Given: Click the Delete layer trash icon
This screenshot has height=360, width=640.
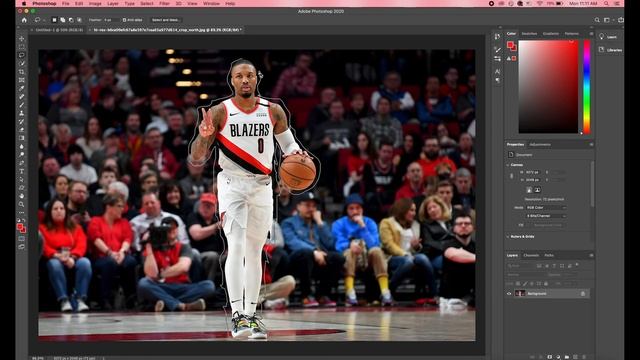Looking at the screenshot, I should [x=584, y=357].
